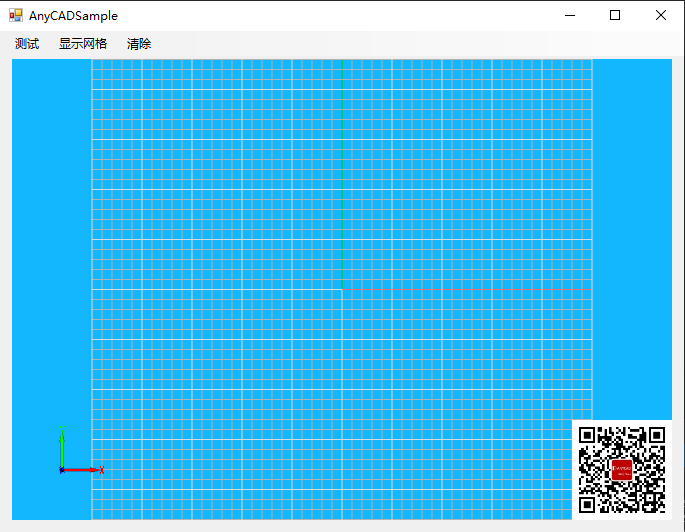The width and height of the screenshot is (685, 532).
Task: Click the QR code's bottom-left finder square
Action: (x=587, y=505)
